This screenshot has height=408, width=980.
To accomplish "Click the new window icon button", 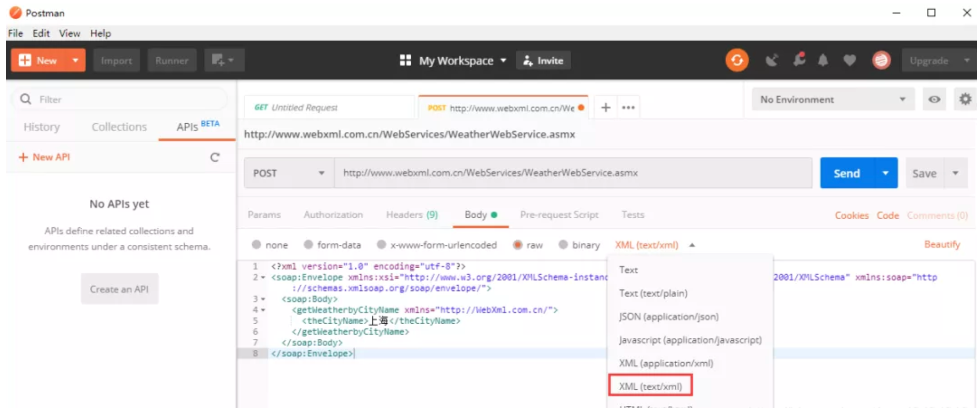I will click(224, 61).
